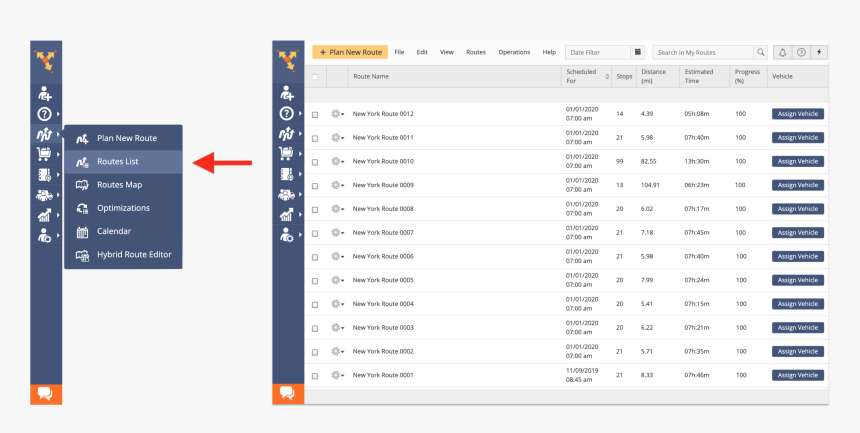
Task: Click the search magnifier icon
Action: point(760,52)
